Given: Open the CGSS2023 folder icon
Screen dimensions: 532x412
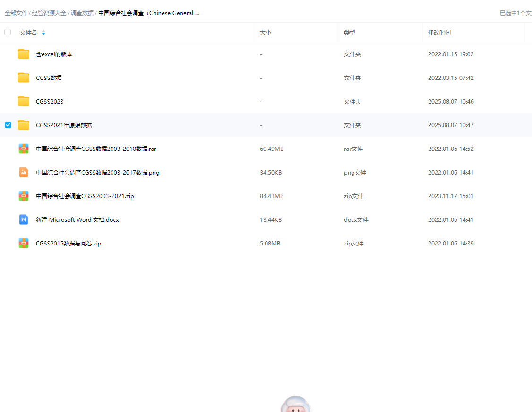Looking at the screenshot, I should coord(24,101).
